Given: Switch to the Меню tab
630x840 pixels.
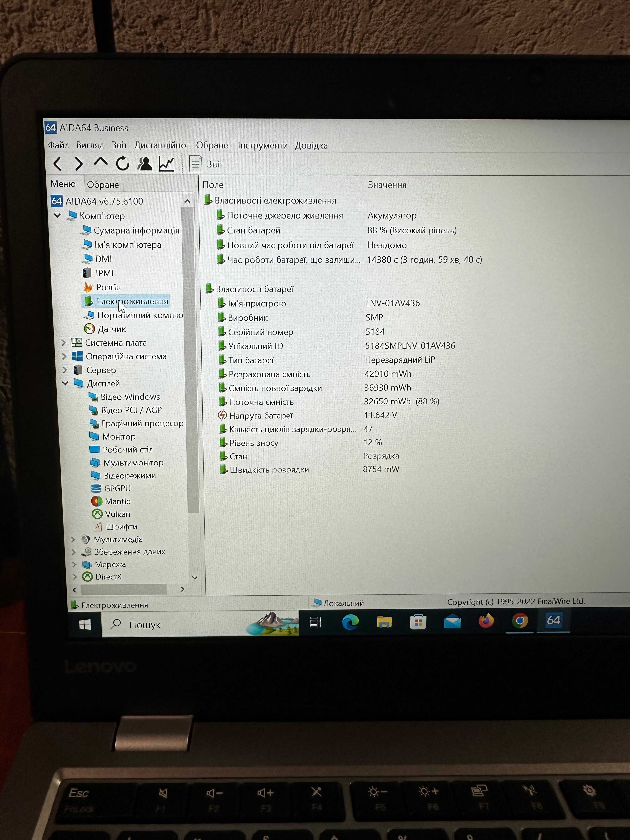Looking at the screenshot, I should tap(63, 184).
